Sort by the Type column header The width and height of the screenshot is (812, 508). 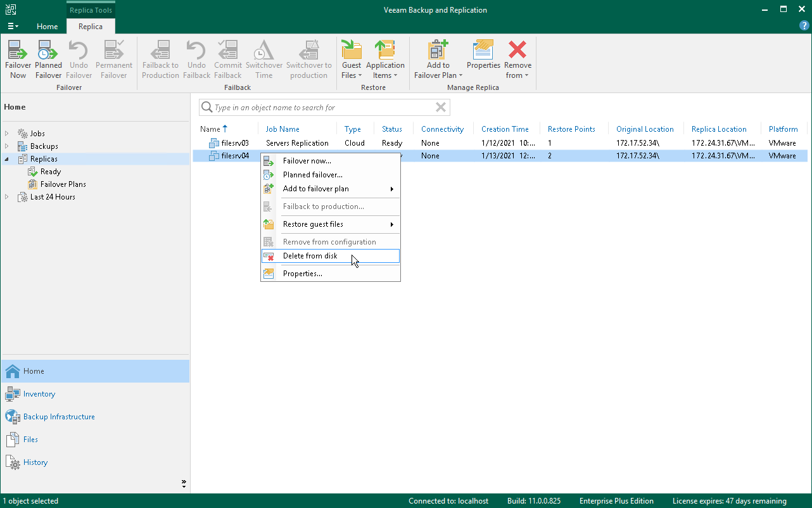click(x=353, y=129)
